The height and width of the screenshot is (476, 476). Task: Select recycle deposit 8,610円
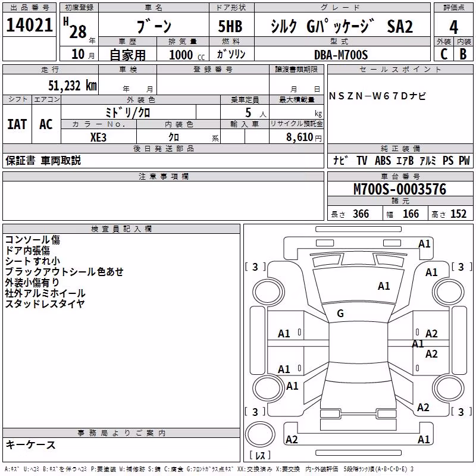tap(304, 137)
